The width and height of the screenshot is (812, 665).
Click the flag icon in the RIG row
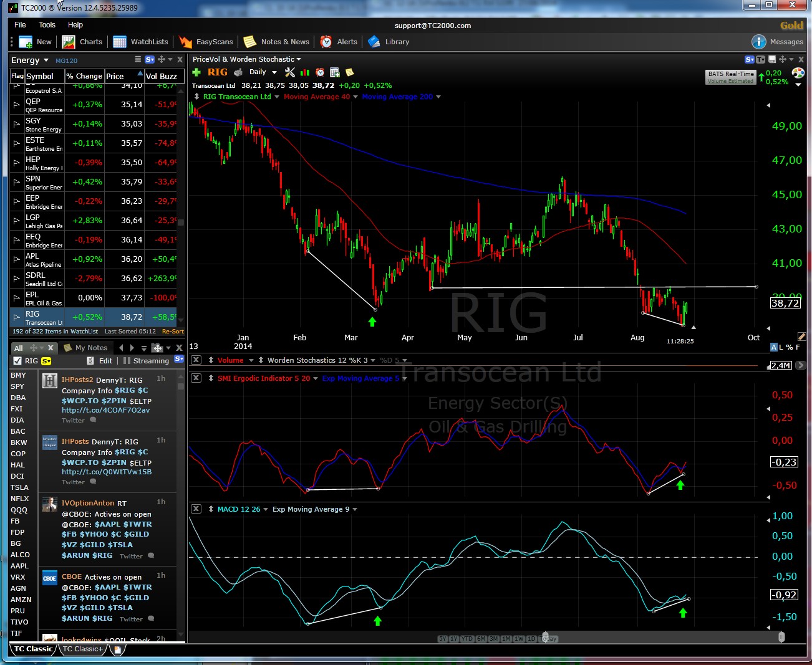[x=17, y=317]
